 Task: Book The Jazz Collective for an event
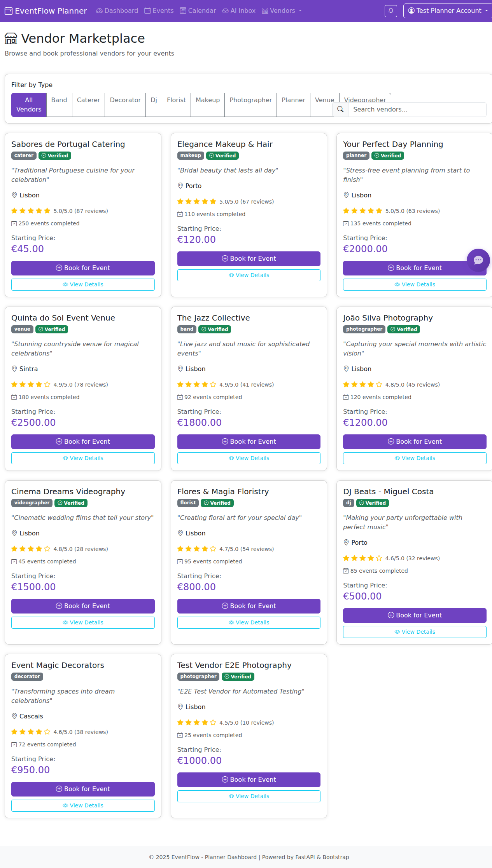[249, 442]
